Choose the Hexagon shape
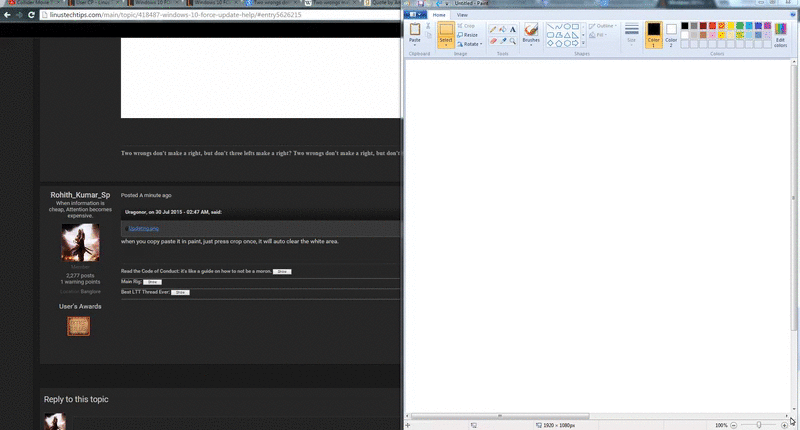800x430 pixels. tap(567, 43)
